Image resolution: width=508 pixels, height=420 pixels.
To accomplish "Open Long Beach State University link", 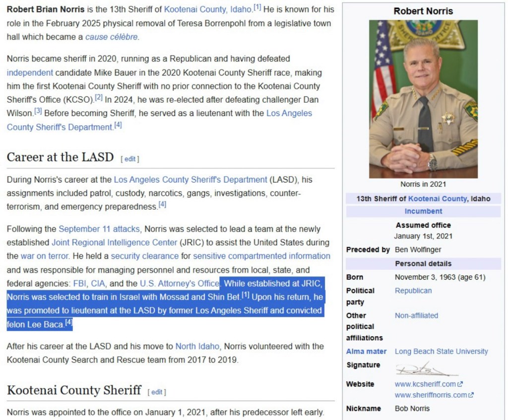I will pyautogui.click(x=441, y=352).
